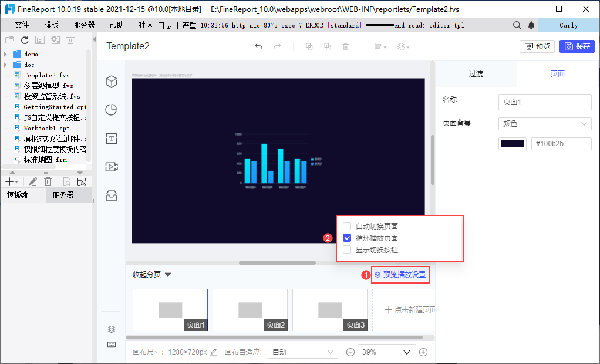600x364 pixels.
Task: Click the delete trash icon in the template toolbar
Action: click(346, 46)
